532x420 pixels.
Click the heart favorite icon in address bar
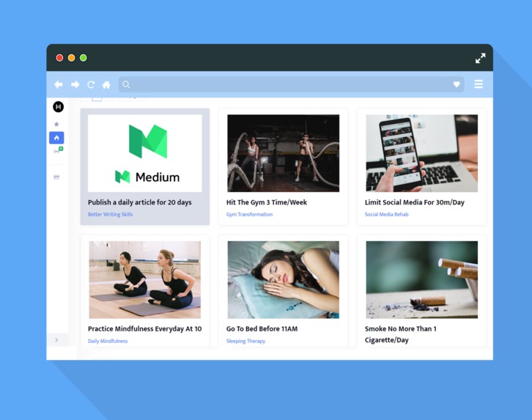coord(457,84)
